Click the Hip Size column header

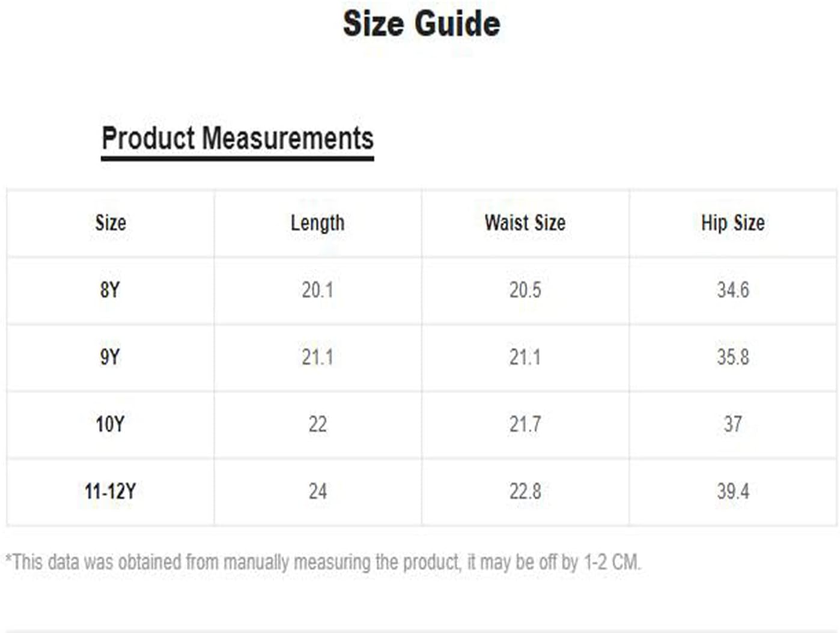pyautogui.click(x=733, y=223)
